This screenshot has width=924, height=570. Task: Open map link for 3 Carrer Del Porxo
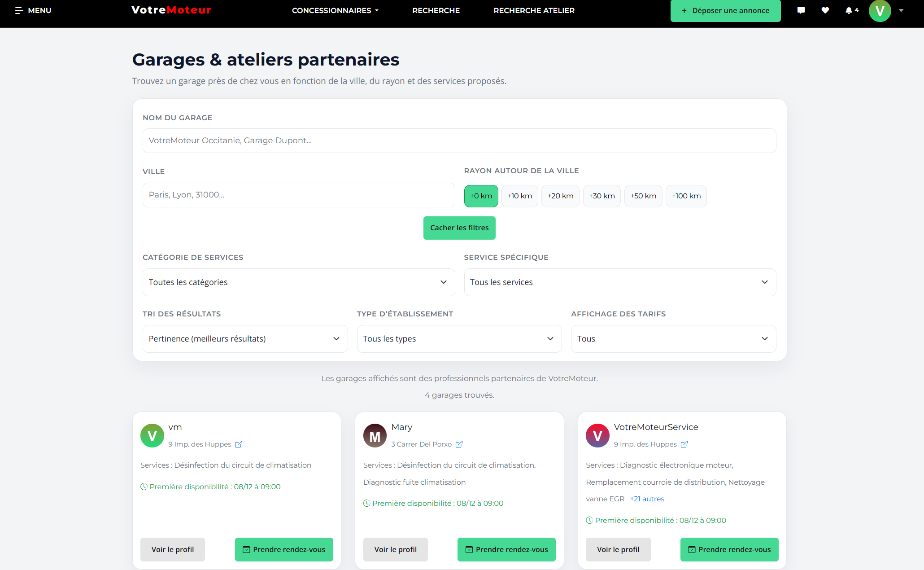point(459,444)
